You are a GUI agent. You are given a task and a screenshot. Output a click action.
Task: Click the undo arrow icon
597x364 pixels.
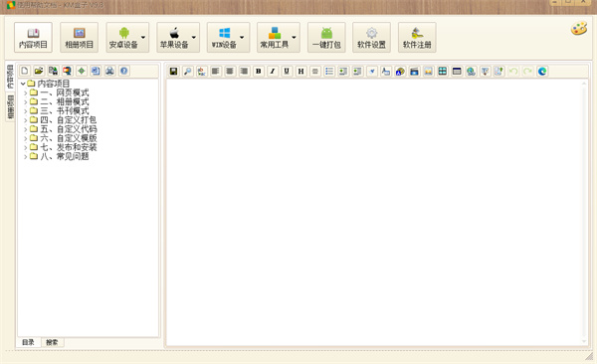513,72
